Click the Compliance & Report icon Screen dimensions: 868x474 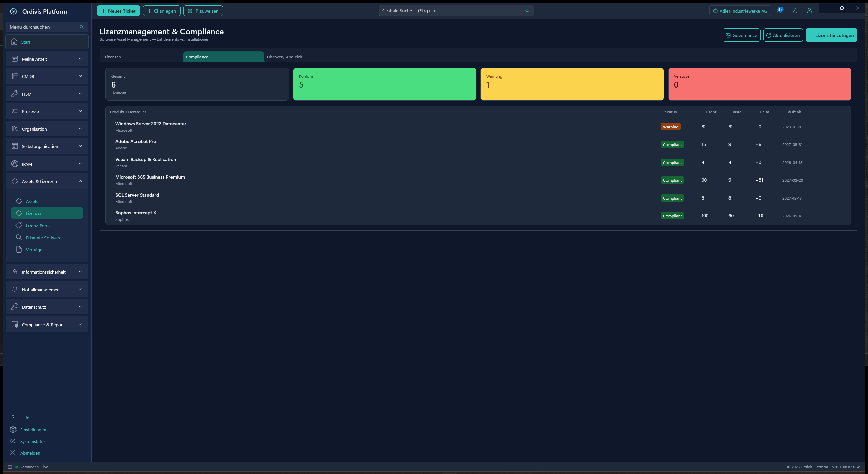pyautogui.click(x=15, y=325)
